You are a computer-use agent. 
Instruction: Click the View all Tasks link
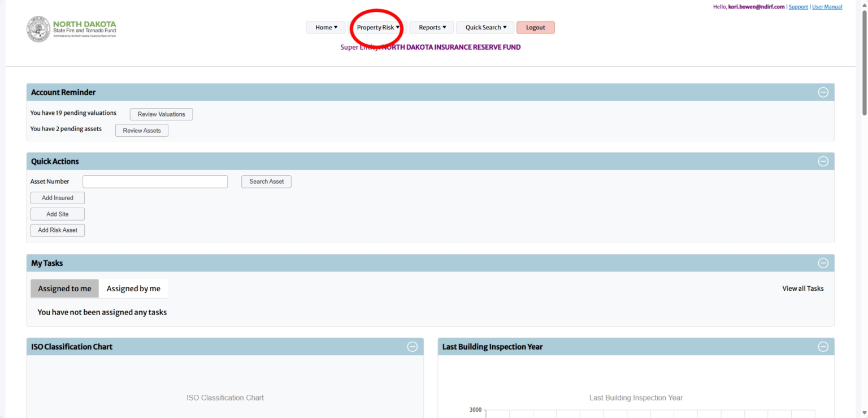point(802,288)
